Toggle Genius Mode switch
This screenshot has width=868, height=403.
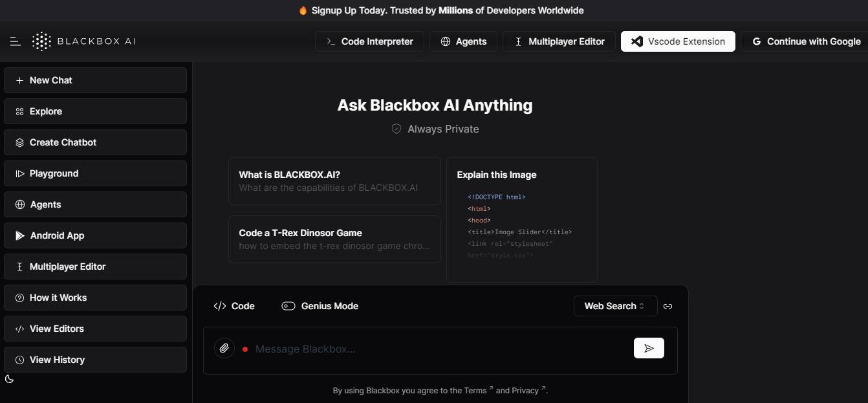point(288,305)
